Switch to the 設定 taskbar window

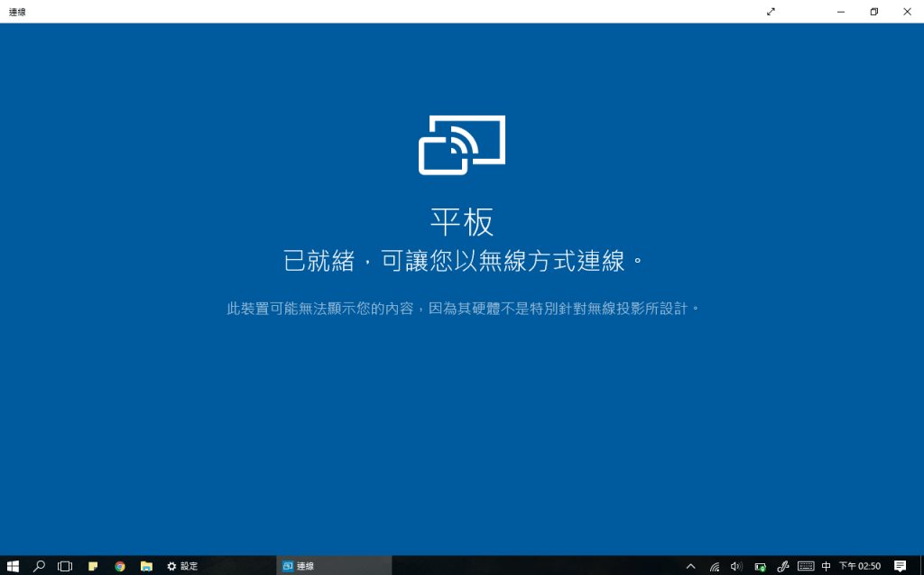pos(182,566)
